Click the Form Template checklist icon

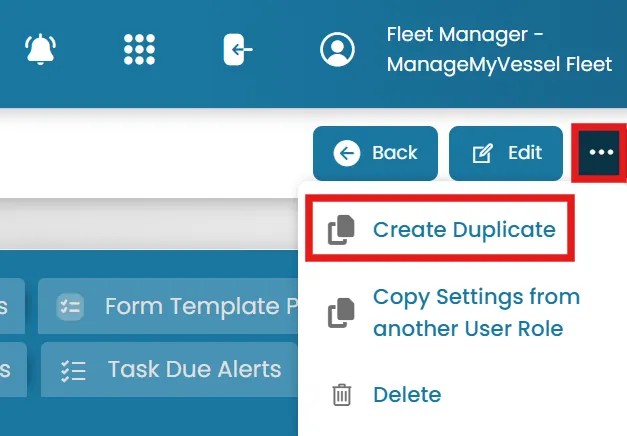coord(70,307)
